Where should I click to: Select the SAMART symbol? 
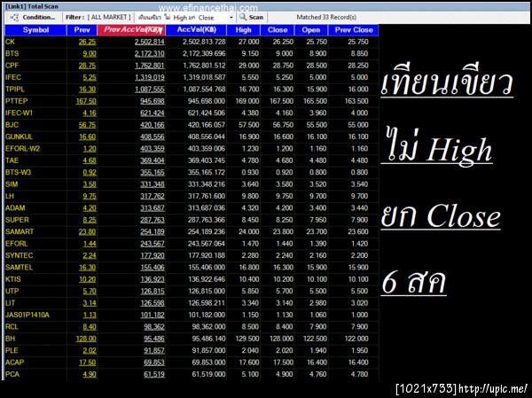pyautogui.click(x=20, y=231)
